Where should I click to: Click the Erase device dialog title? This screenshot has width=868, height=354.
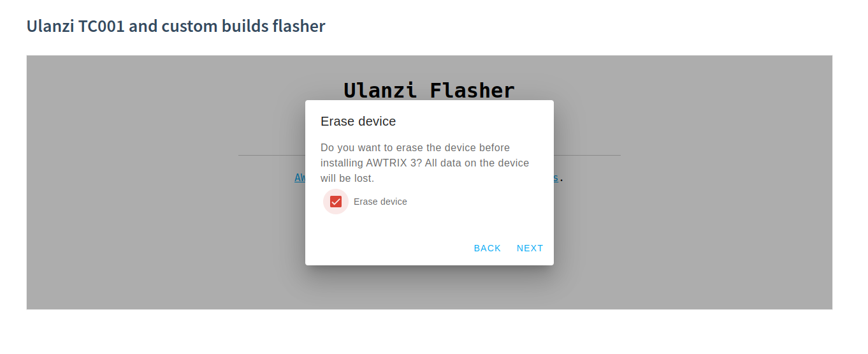[x=358, y=121]
